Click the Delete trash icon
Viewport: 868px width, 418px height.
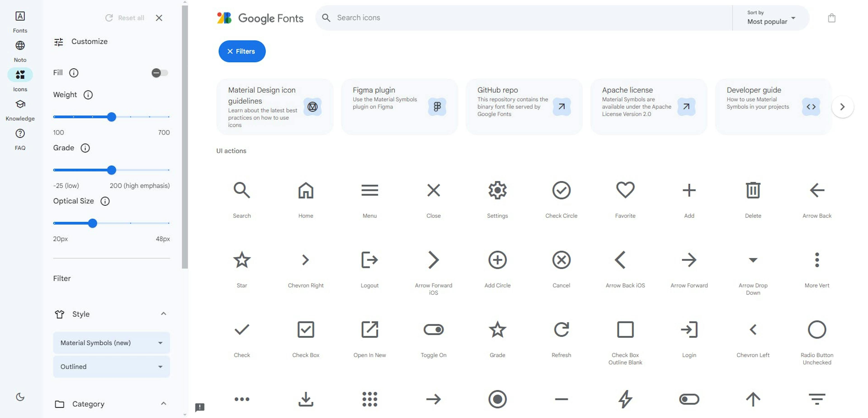[x=753, y=190]
